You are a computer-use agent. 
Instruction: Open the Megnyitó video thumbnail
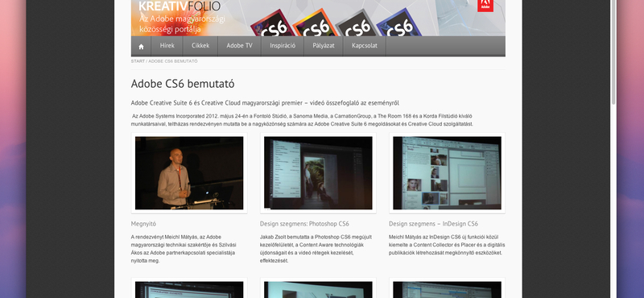[x=189, y=173]
